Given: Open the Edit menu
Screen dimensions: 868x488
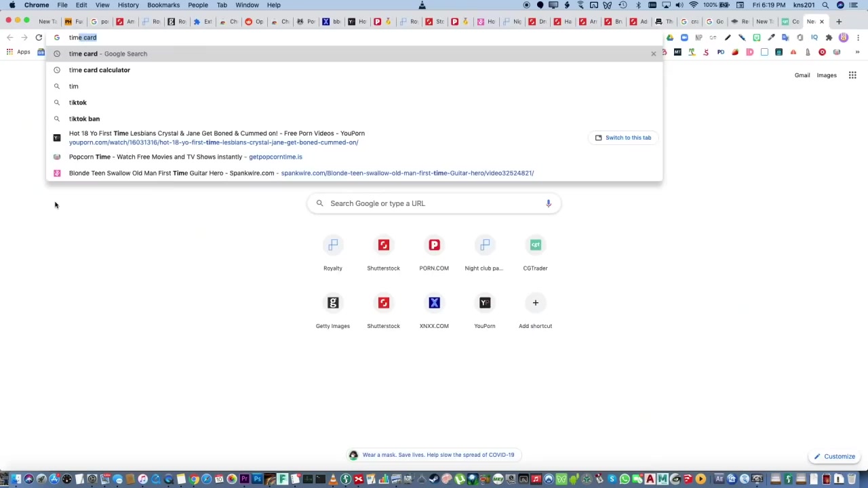Looking at the screenshot, I should click(81, 5).
